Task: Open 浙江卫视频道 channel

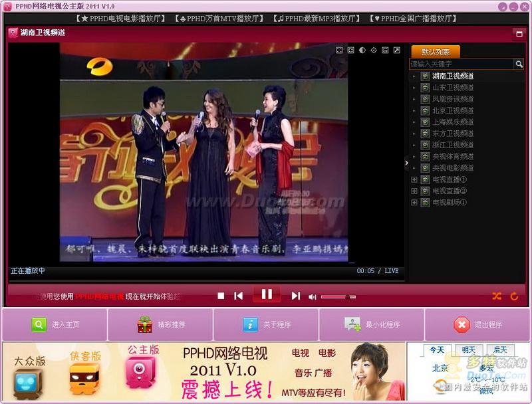Action: 454,145
